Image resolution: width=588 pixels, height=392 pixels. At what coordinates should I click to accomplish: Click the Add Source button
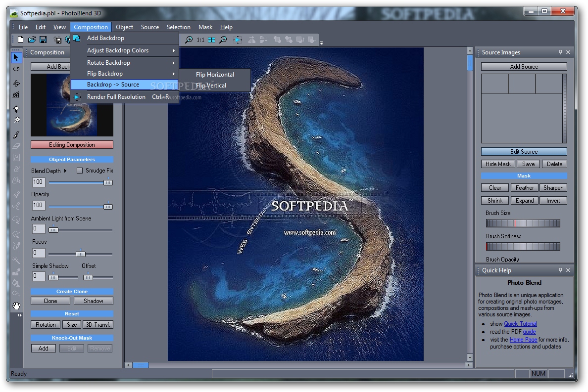[x=524, y=67]
